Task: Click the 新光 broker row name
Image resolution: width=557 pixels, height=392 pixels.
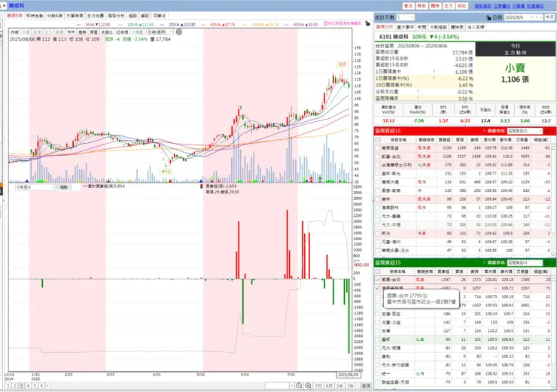Action: pyautogui.click(x=385, y=233)
